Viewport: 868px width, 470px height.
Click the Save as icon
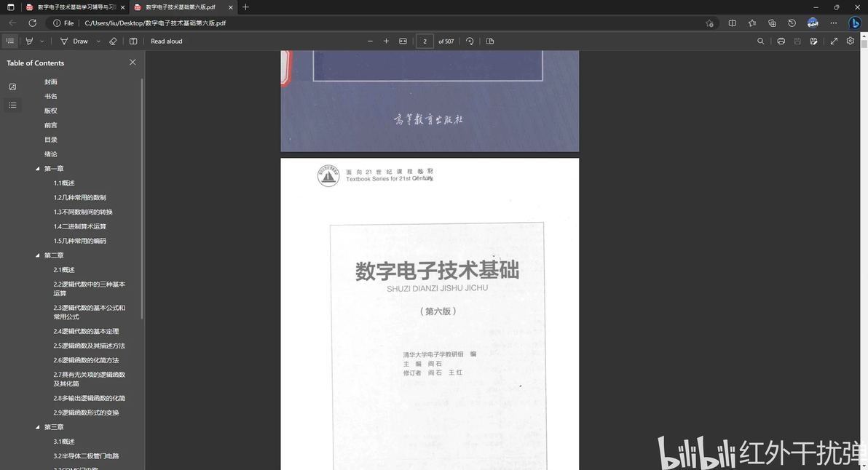tap(814, 41)
